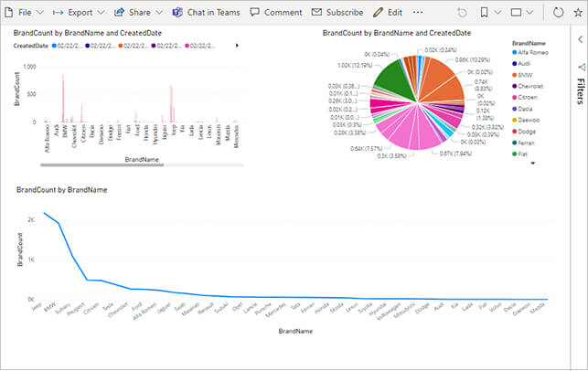
Task: Select Fiat in pie legend
Action: click(519, 154)
